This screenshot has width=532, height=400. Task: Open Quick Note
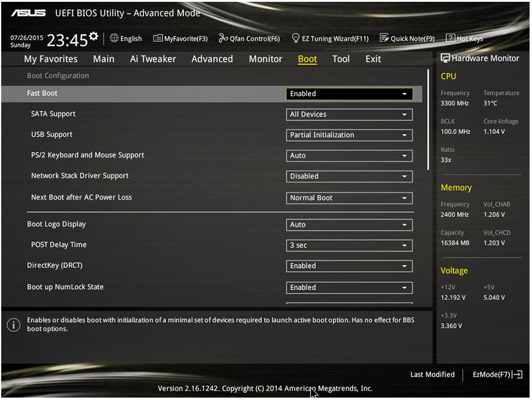click(407, 38)
